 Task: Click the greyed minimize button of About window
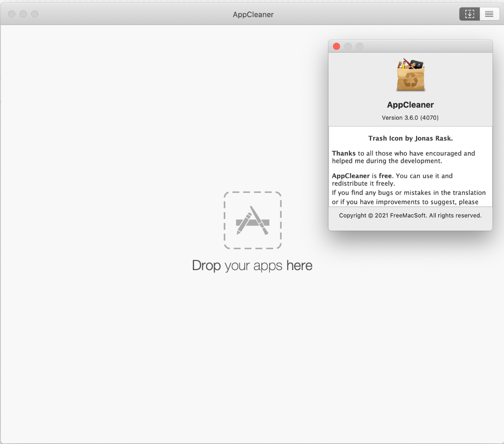(348, 46)
